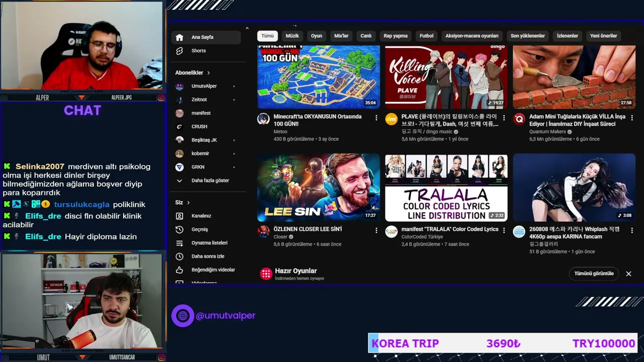Expand Daha fazla göster in subscriptions
Viewport: 644px width, 362px height.
[206, 180]
